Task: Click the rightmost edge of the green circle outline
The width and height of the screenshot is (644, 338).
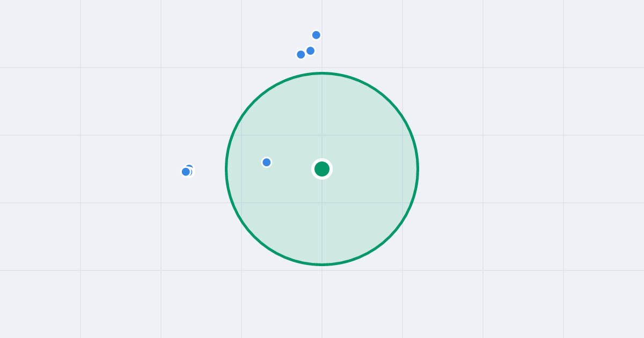Action: tap(418, 169)
